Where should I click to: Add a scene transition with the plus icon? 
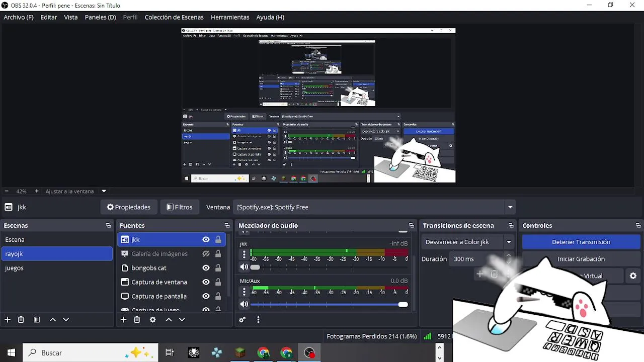click(479, 274)
